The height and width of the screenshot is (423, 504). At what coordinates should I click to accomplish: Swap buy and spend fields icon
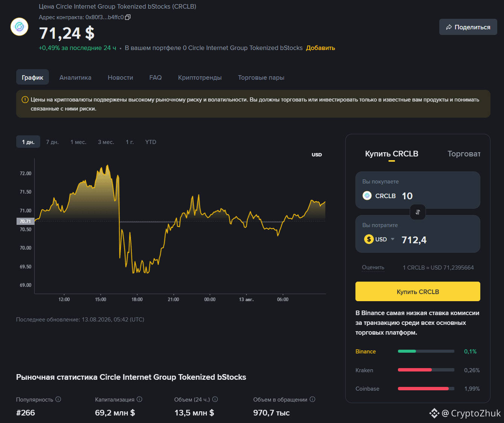[x=417, y=212]
